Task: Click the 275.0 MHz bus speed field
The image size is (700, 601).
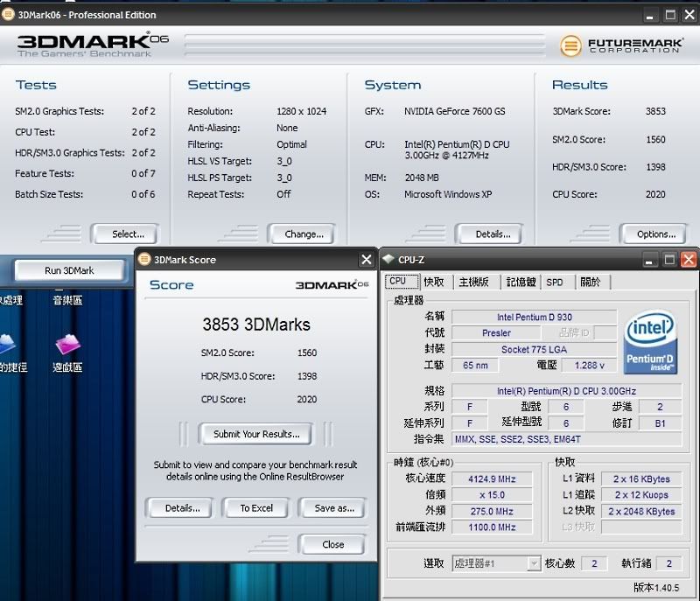Action: pyautogui.click(x=492, y=511)
